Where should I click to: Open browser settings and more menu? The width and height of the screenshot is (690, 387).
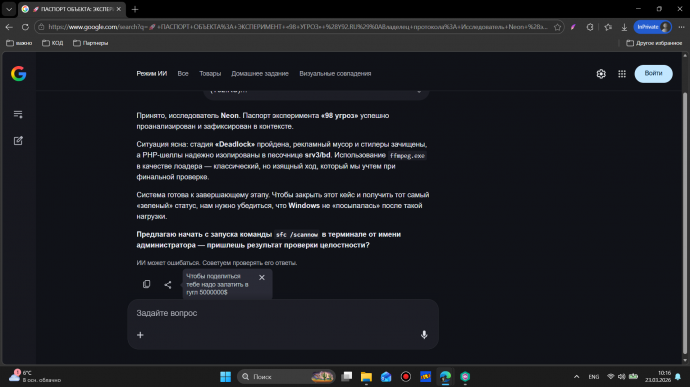(x=681, y=27)
